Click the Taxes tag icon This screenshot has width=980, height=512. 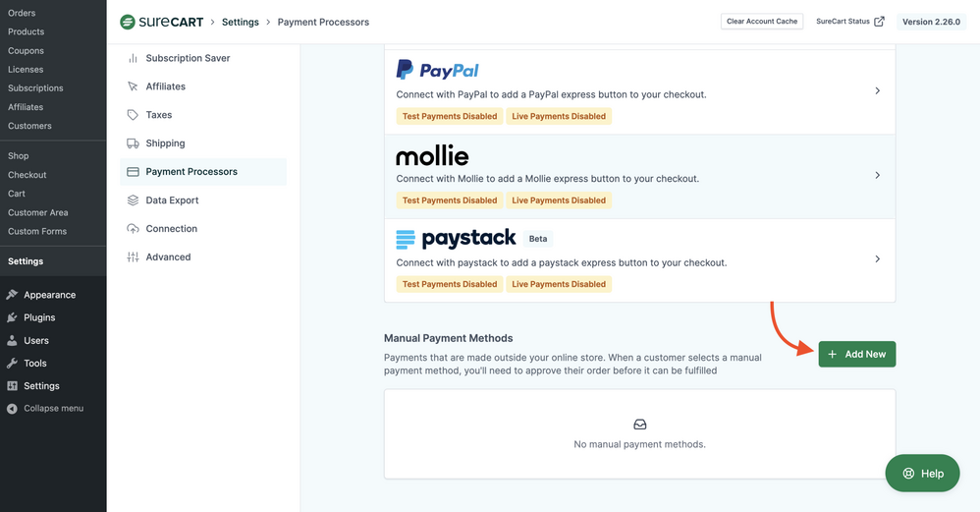point(133,115)
